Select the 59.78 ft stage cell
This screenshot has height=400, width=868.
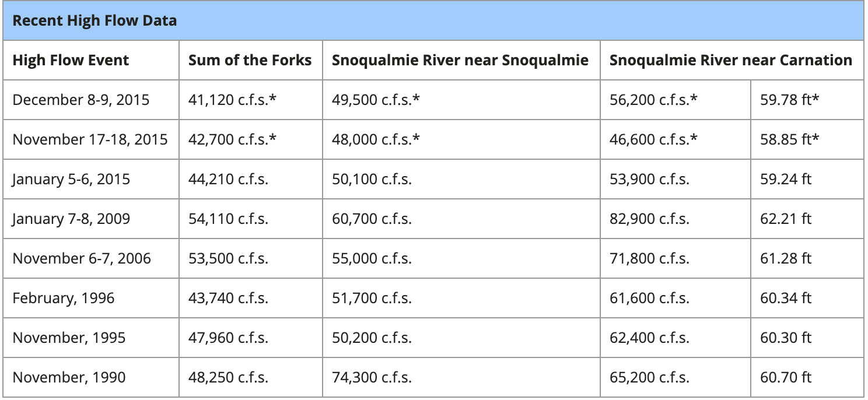pos(789,100)
